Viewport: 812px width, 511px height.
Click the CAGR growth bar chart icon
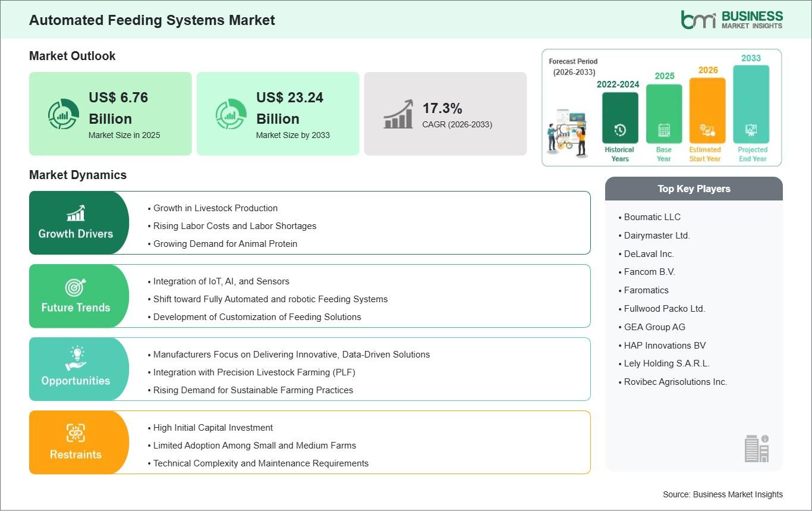click(x=398, y=114)
